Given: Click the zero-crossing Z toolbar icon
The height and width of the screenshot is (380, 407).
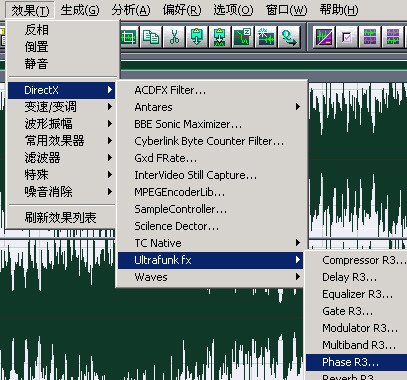Looking at the screenshot, I should (x=242, y=37).
